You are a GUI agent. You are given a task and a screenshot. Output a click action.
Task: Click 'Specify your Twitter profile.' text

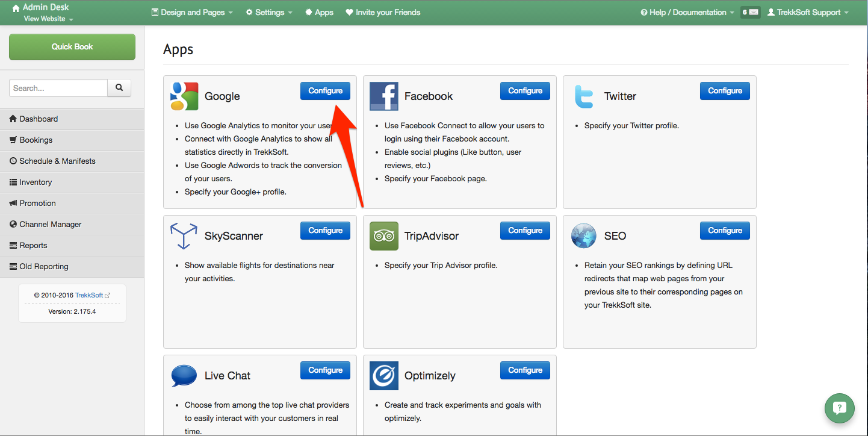631,126
